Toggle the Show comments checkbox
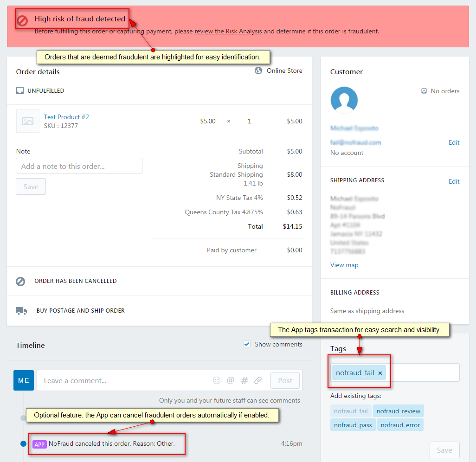476x462 pixels. 247,344
